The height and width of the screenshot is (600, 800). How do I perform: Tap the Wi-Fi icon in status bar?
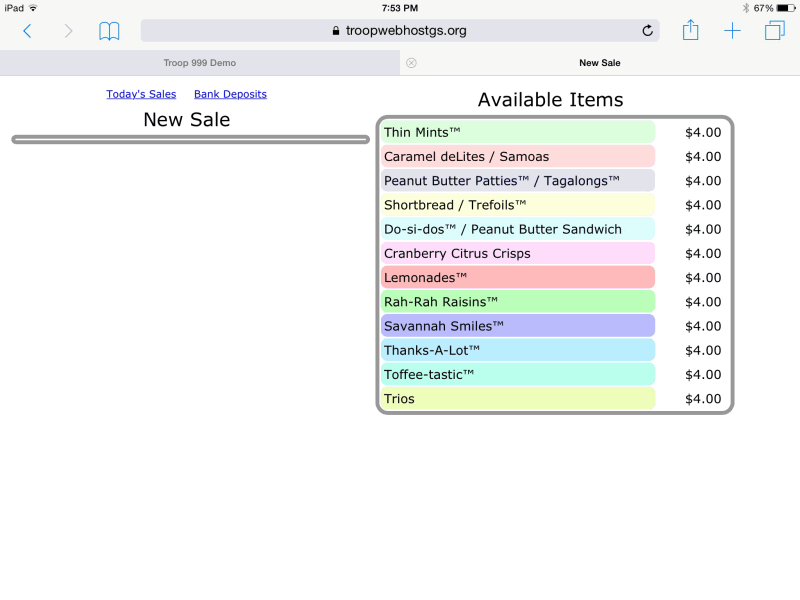(33, 8)
